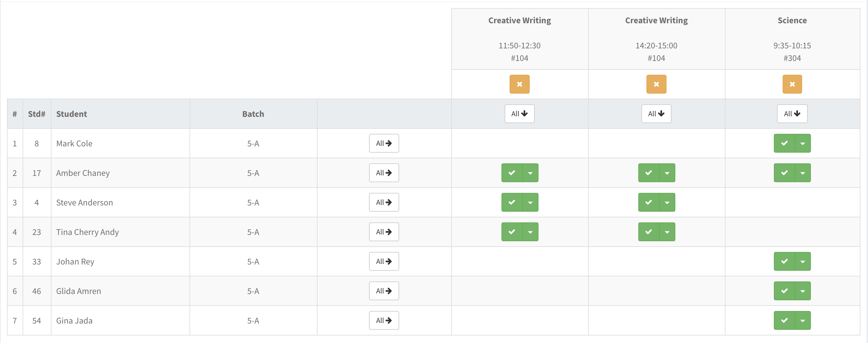The height and width of the screenshot is (343, 868).
Task: Click orange X under Creative Writing 11:50-12:30
Action: point(519,84)
